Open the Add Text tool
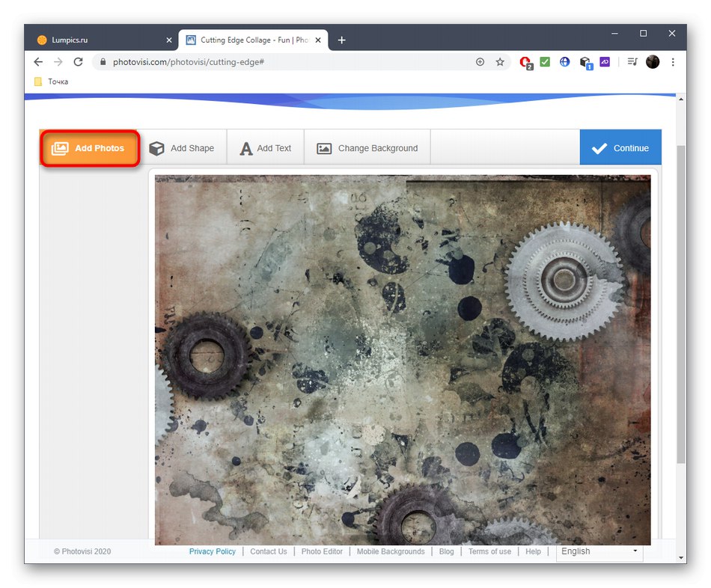 point(265,148)
